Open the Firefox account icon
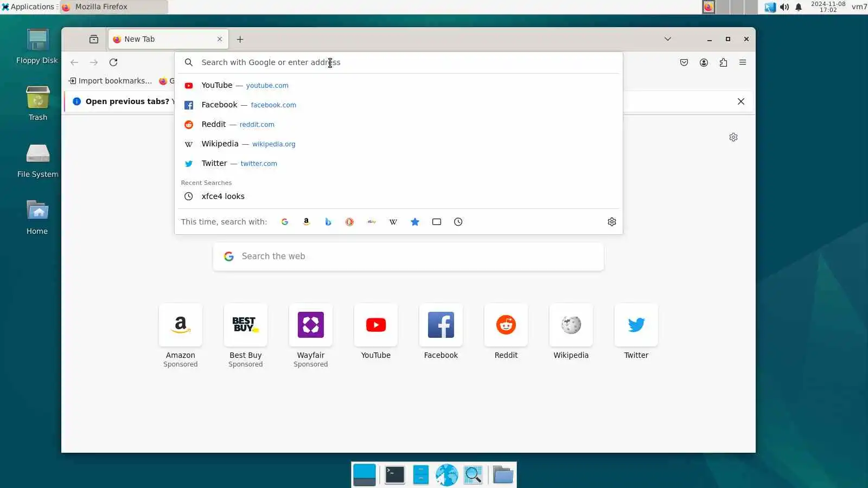The height and width of the screenshot is (488, 868). click(x=704, y=62)
